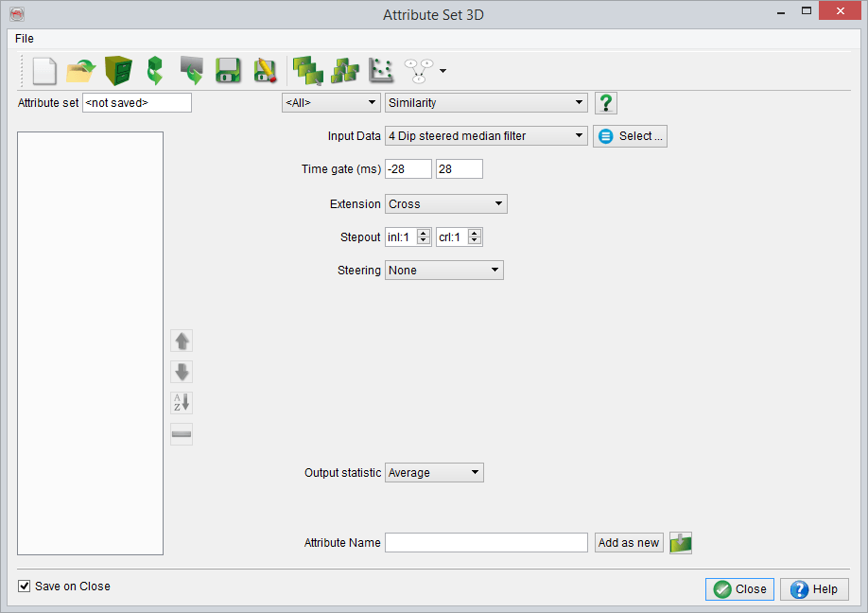Expand the Extension dropdown showing Cross
Screen dimensions: 868x613
[445, 204]
